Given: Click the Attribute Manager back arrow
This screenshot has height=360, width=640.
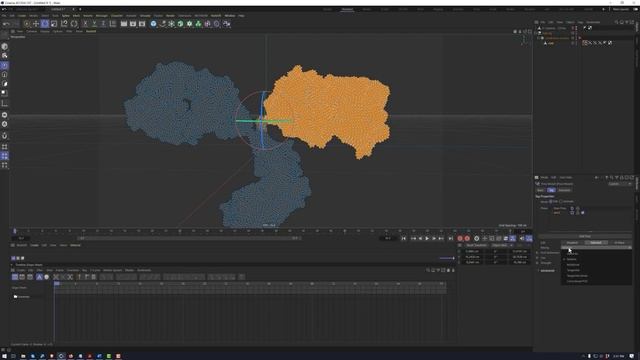Looking at the screenshot, I should [x=596, y=178].
